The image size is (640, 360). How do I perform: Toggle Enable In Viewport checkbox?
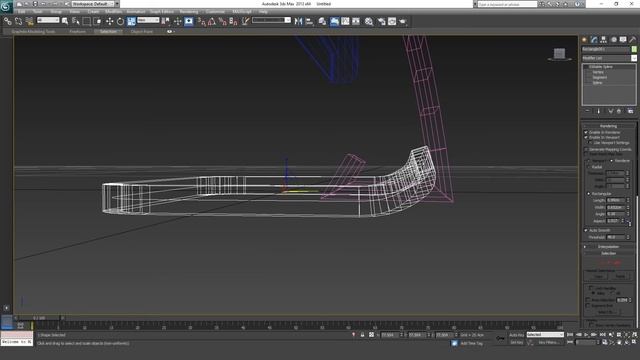[586, 138]
